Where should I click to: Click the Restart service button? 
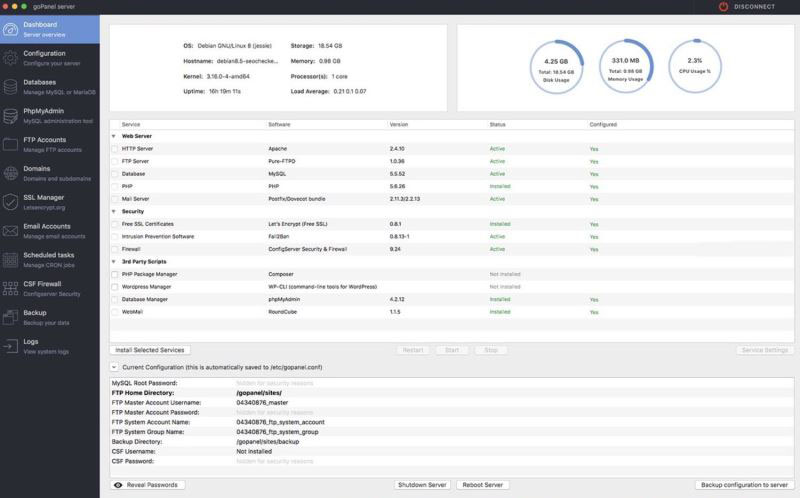[x=413, y=350]
